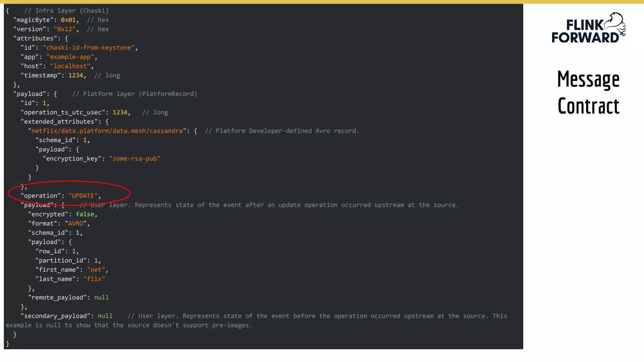Click the "magicByte" key in the JSON
The height and width of the screenshot is (362, 644).
click(x=33, y=20)
